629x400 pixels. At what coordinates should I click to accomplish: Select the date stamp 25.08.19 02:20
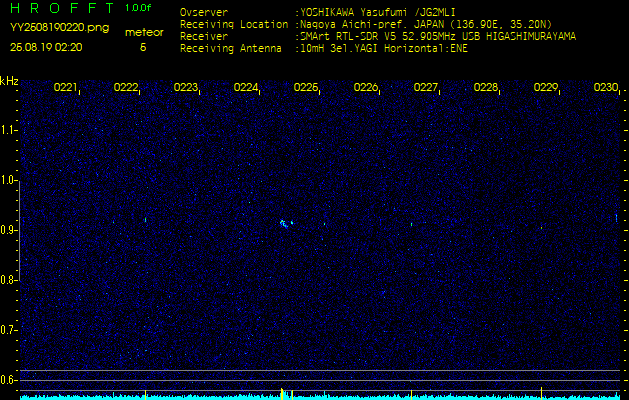coord(46,47)
